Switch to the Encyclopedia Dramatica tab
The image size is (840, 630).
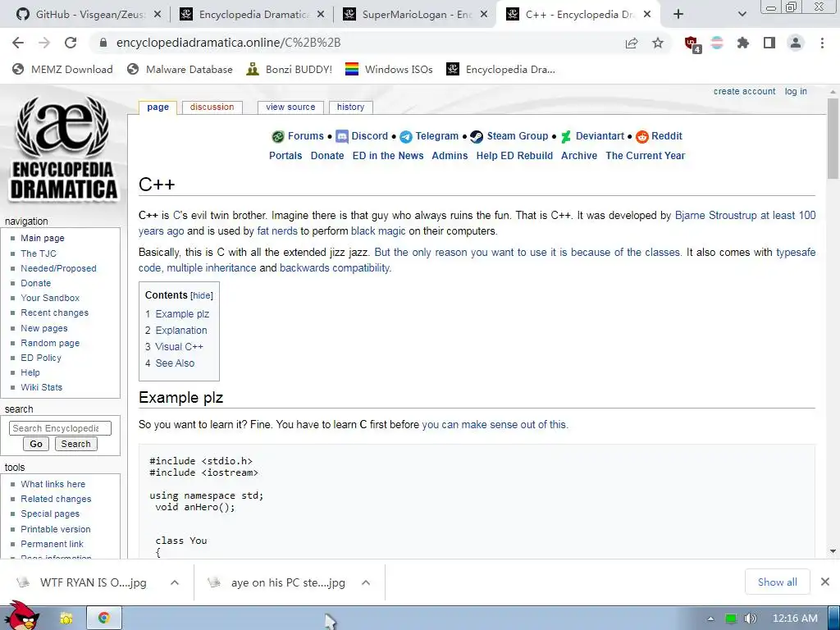pos(253,15)
